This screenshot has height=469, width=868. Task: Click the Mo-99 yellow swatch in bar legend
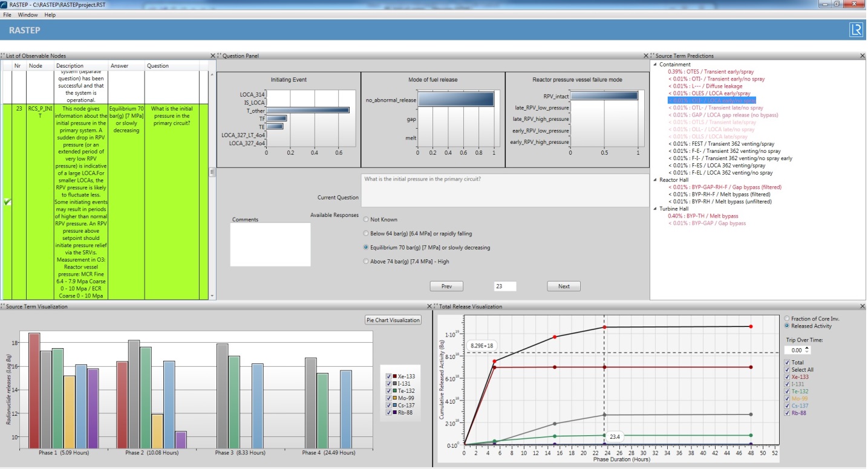395,398
